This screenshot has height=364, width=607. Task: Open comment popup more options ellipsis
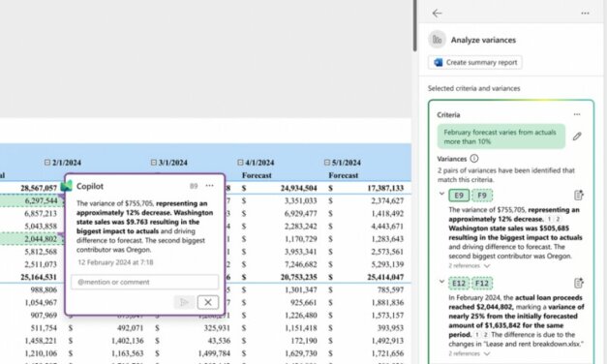209,186
